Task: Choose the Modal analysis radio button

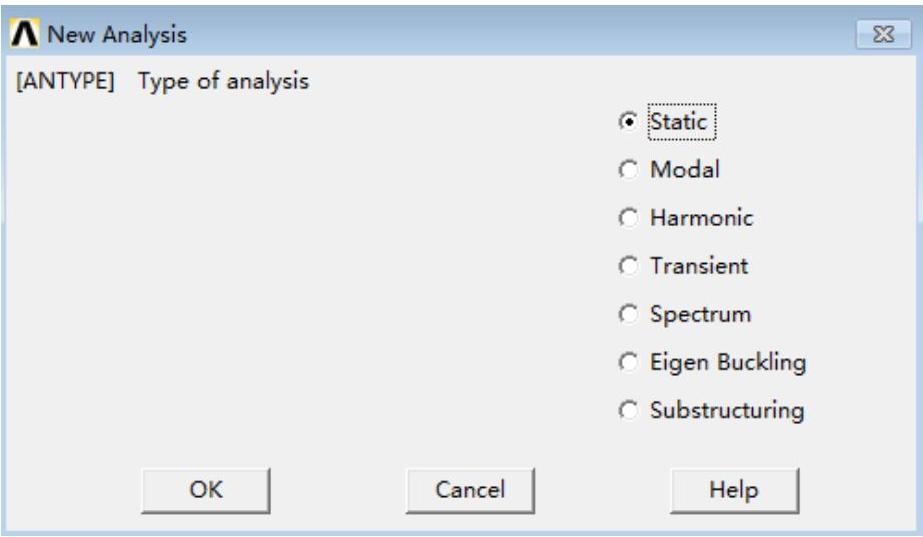Action: coord(629,170)
